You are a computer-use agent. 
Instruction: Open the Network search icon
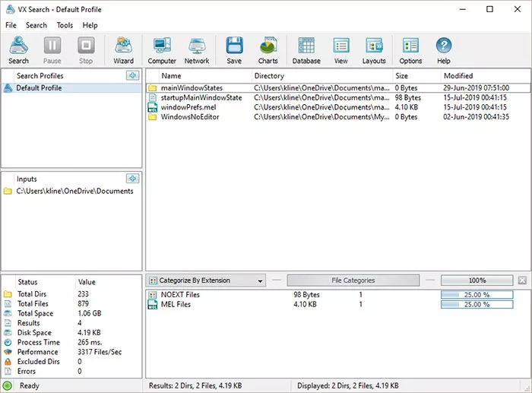197,50
